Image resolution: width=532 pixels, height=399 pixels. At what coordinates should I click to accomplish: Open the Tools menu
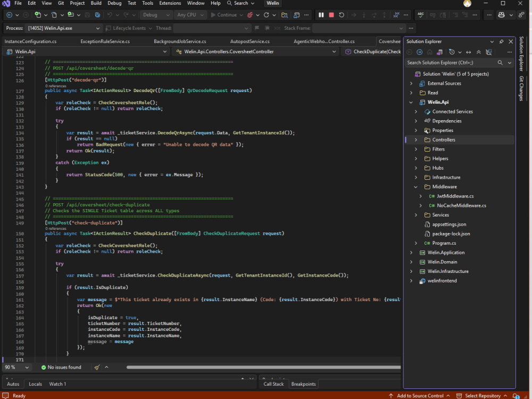[147, 3]
